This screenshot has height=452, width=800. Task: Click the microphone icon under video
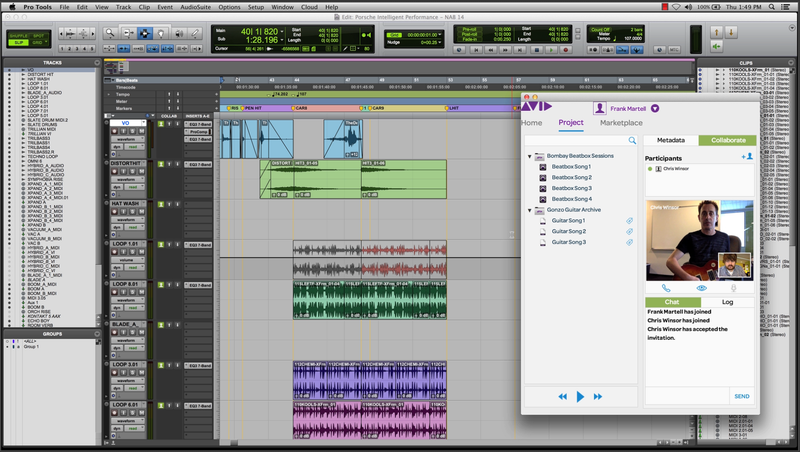(734, 288)
